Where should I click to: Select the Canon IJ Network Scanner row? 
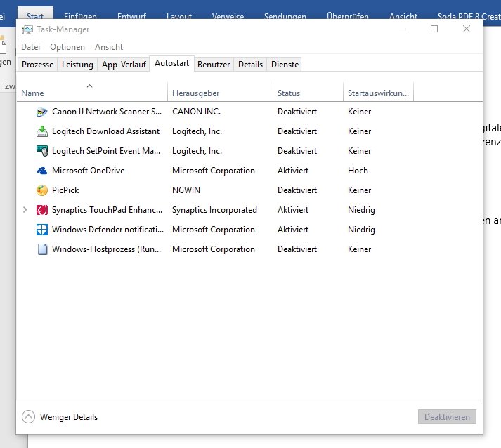(x=249, y=112)
